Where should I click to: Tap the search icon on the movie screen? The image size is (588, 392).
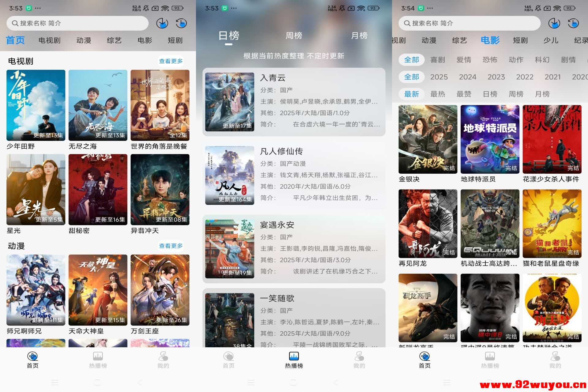coord(406,23)
